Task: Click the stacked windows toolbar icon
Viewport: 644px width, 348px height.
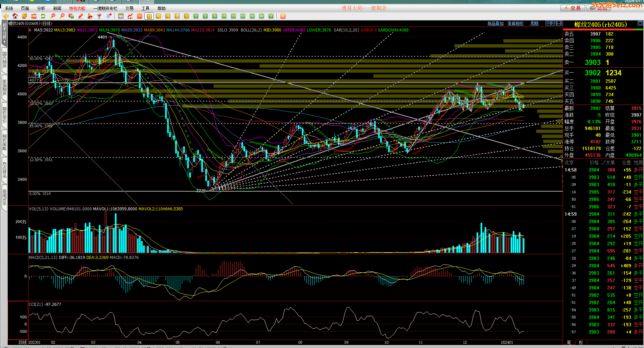Action: point(71,16)
